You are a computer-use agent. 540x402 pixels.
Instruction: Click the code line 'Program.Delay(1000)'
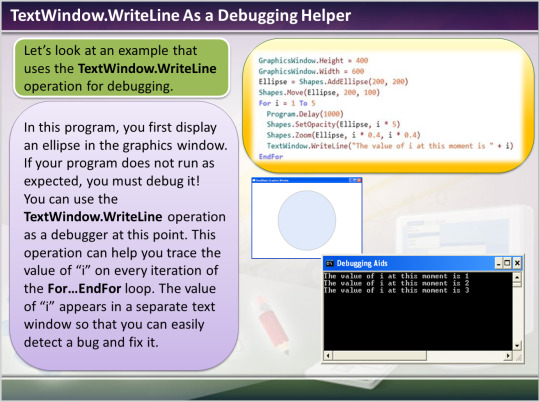[x=305, y=114]
